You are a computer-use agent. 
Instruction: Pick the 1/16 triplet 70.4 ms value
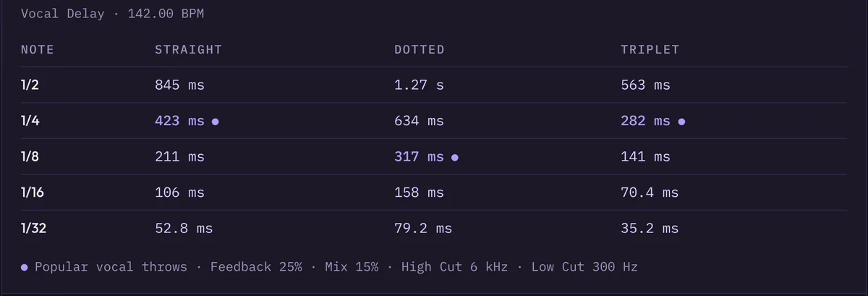click(650, 193)
